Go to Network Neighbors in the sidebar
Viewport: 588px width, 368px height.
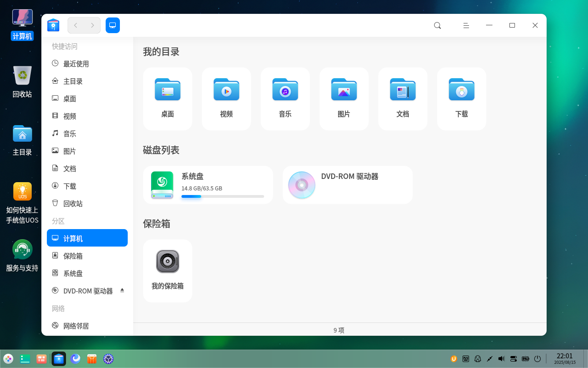click(76, 326)
